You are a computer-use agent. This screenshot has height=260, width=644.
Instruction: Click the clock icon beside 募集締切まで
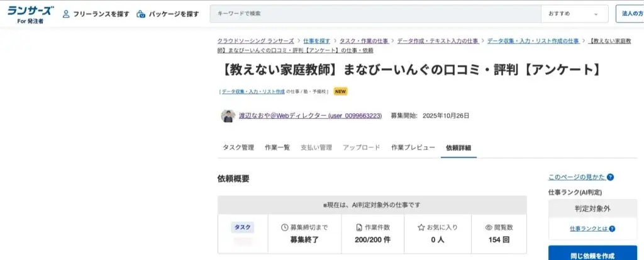pyautogui.click(x=284, y=227)
